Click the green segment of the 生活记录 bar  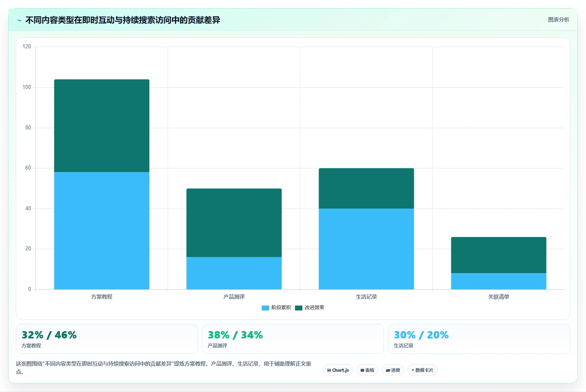point(366,188)
